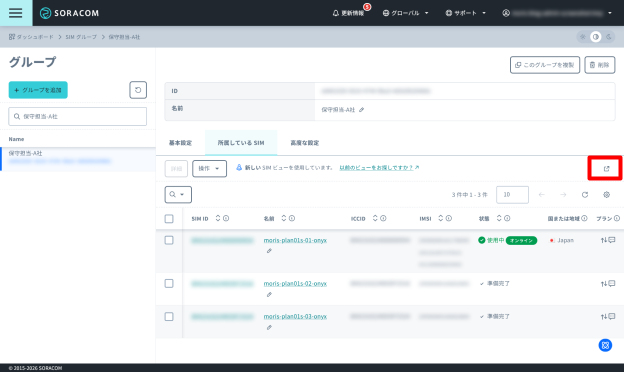This screenshot has height=372, width=624.
Task: Show 国または地域 column info icon
Action: [584, 218]
